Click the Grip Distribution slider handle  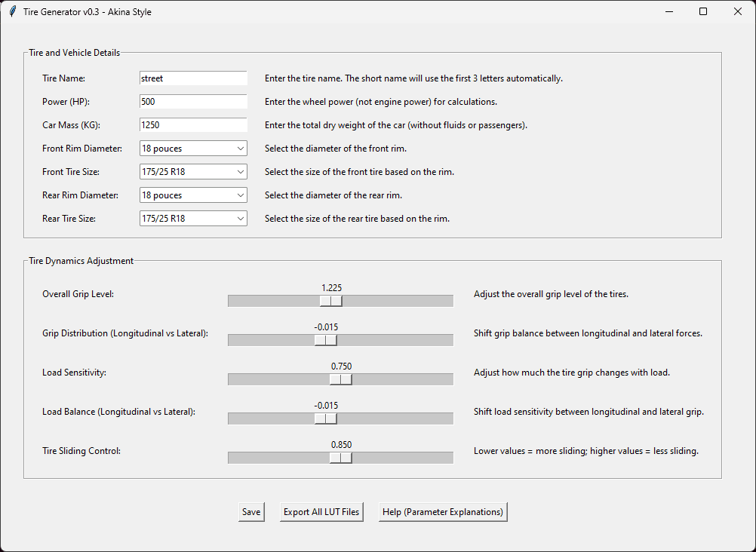click(x=326, y=340)
